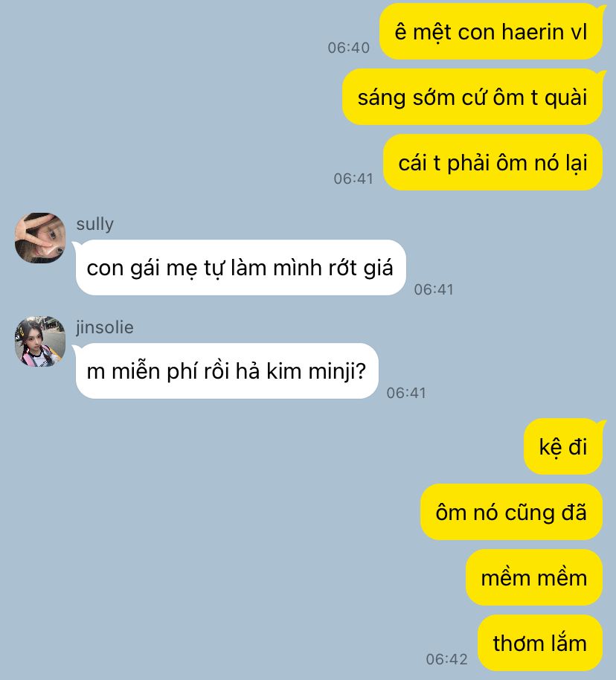616x680 pixels.
Task: Click the 06:40 timestamp
Action: (x=349, y=48)
